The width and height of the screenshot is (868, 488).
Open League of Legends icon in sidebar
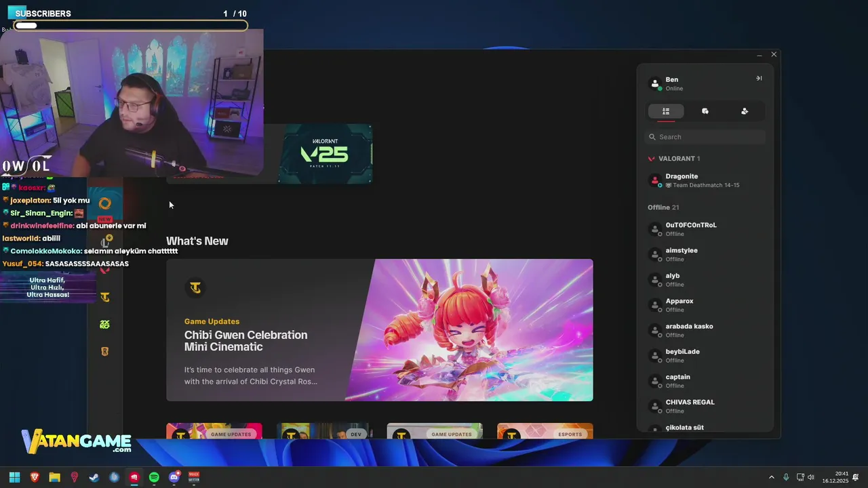[105, 242]
